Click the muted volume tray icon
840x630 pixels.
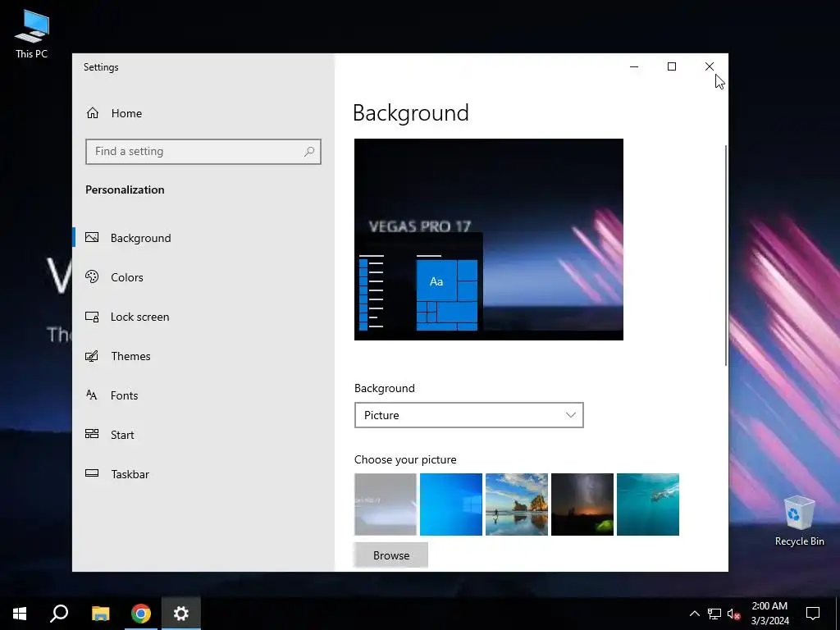tap(734, 614)
